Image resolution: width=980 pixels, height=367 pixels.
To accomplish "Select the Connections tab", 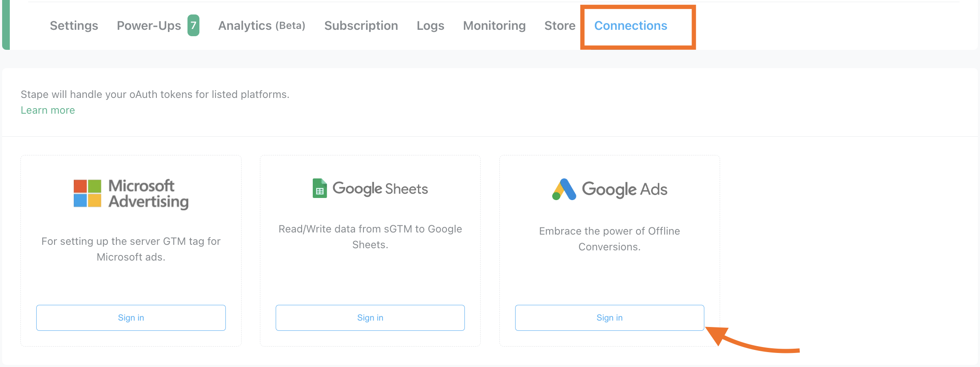I will click(631, 26).
